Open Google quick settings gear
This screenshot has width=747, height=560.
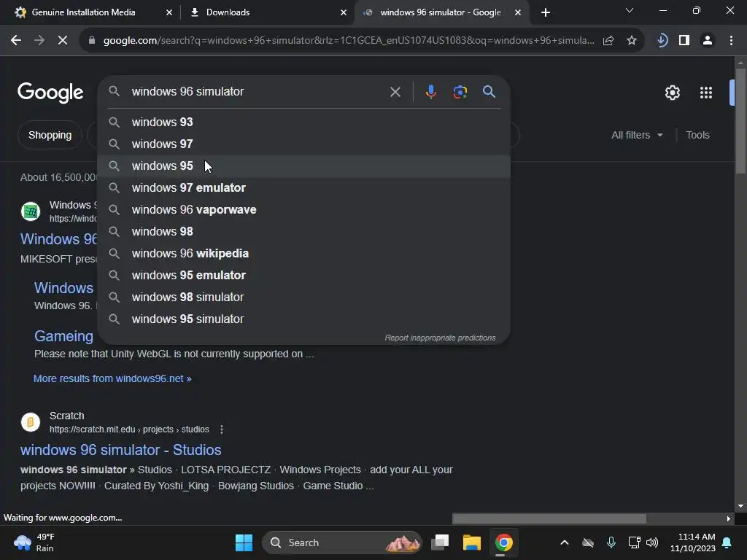pos(672,93)
